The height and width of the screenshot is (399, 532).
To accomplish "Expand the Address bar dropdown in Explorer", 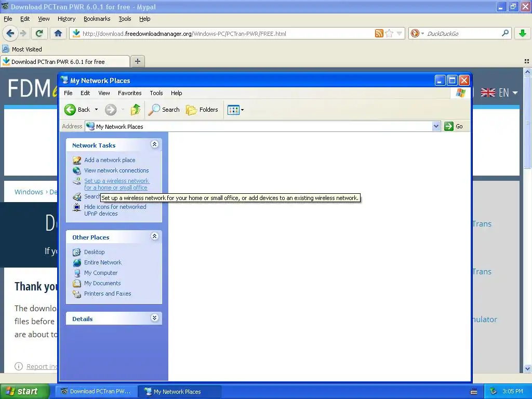I will [436, 127].
